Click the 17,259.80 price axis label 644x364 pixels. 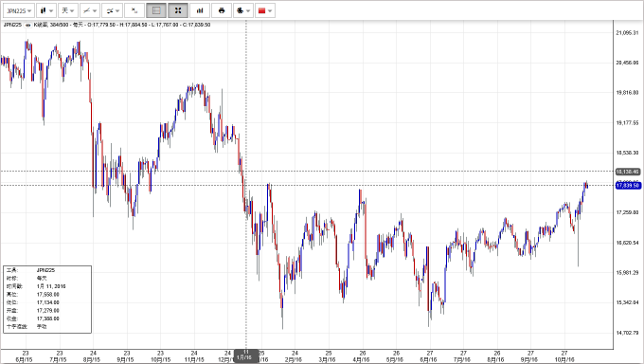coord(627,212)
